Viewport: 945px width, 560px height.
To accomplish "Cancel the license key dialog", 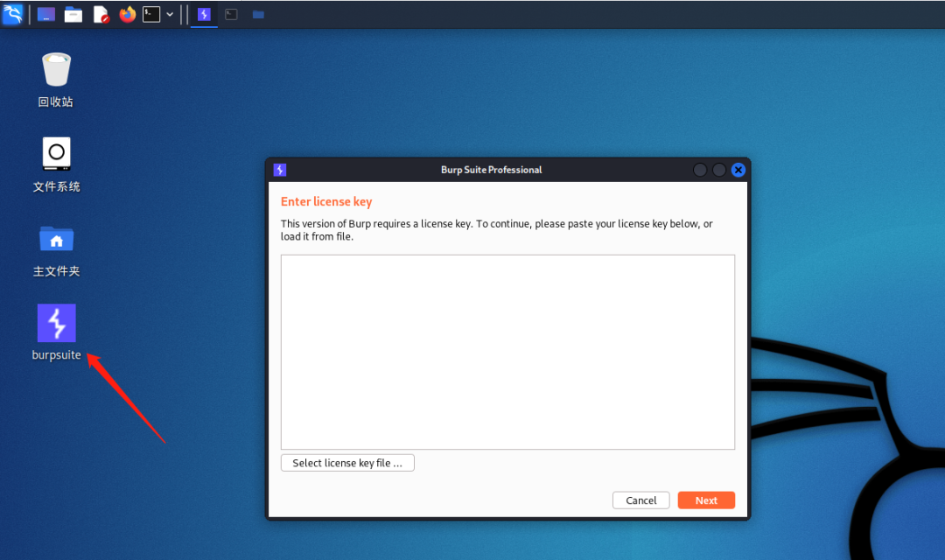I will (x=640, y=500).
